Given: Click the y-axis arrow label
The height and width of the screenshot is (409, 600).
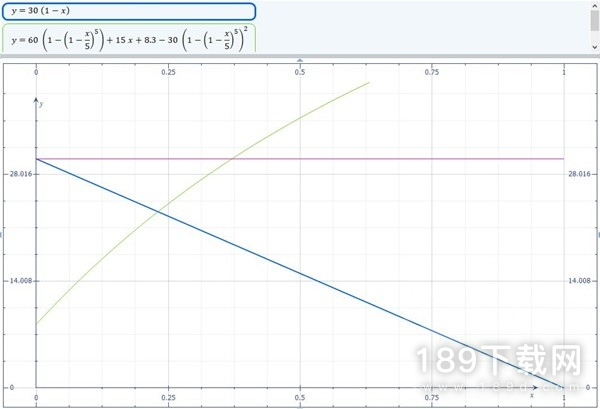Looking at the screenshot, I should 43,104.
